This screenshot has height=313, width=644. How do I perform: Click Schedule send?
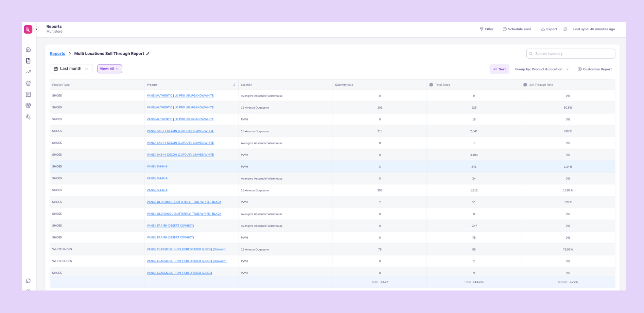coord(517,29)
